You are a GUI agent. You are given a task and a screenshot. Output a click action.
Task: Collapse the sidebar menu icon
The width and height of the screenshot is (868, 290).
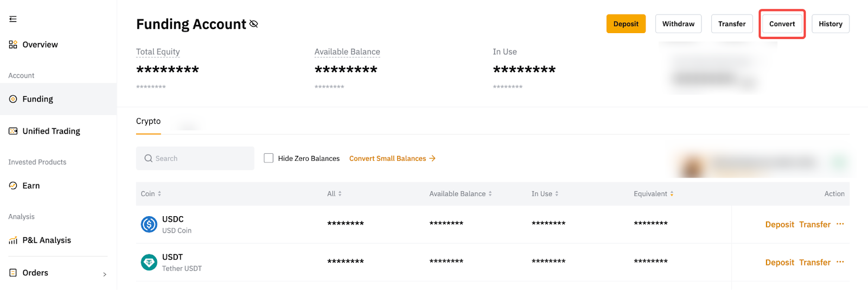13,19
